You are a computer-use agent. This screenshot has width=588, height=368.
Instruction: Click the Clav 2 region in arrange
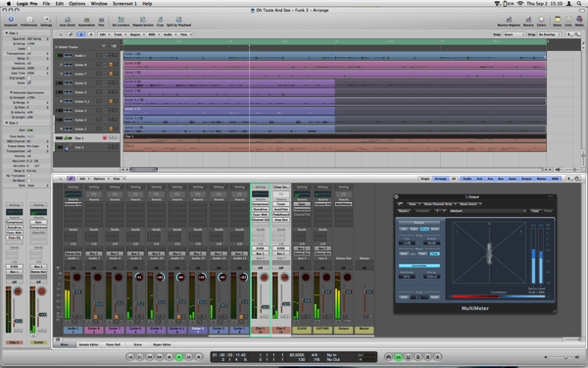[334, 147]
